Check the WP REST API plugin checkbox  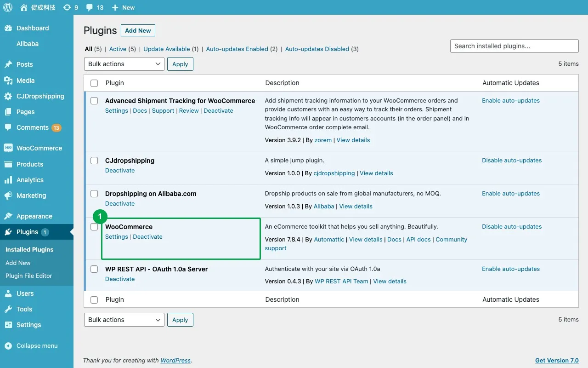point(94,269)
